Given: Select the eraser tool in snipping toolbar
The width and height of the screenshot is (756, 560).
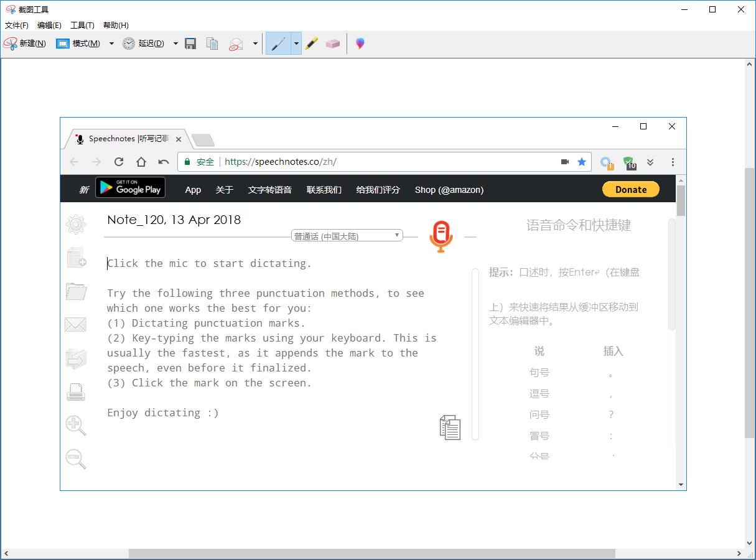Looking at the screenshot, I should coord(333,44).
